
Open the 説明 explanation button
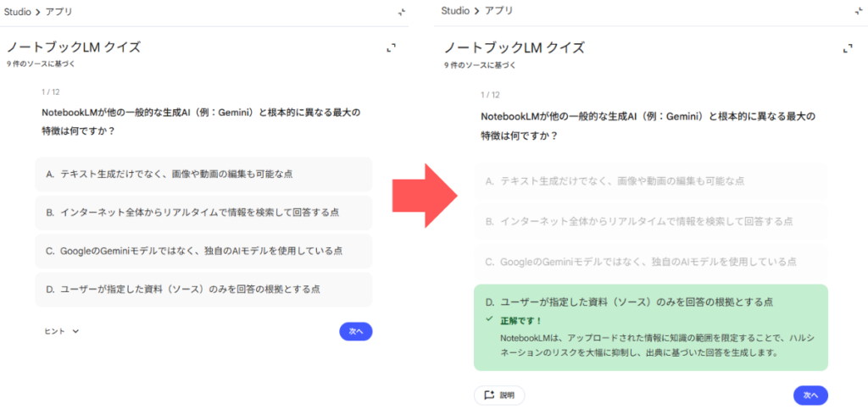(x=499, y=396)
